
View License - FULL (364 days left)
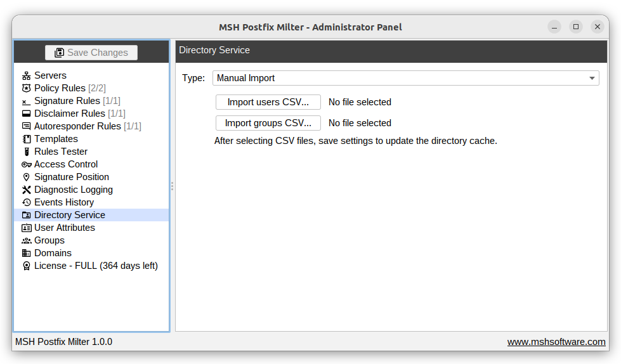tap(96, 266)
